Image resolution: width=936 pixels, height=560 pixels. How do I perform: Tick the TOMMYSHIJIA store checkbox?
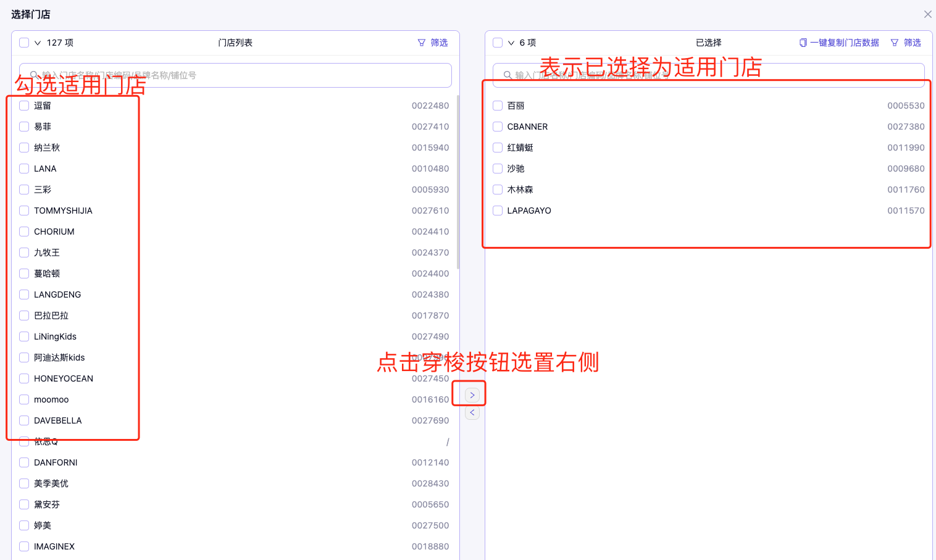pyautogui.click(x=24, y=211)
